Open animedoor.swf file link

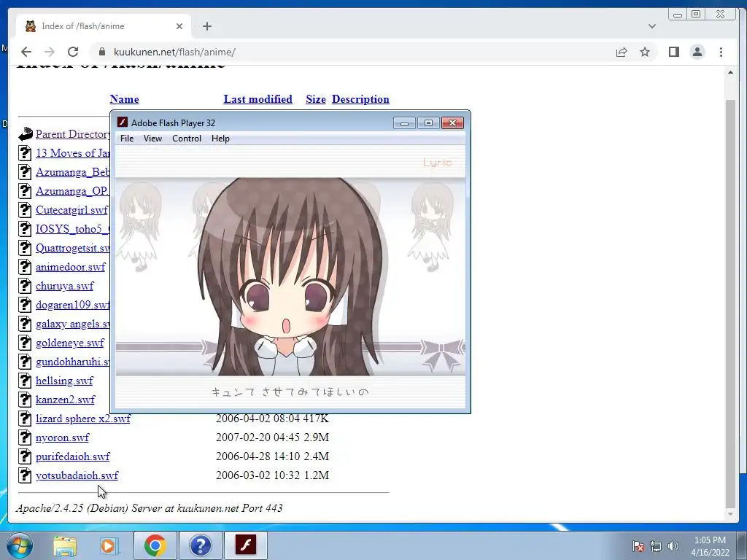tap(70, 267)
